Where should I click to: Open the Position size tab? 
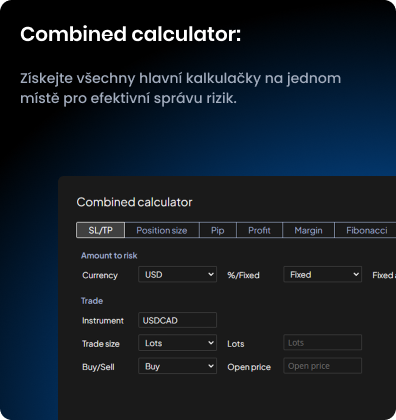162,230
